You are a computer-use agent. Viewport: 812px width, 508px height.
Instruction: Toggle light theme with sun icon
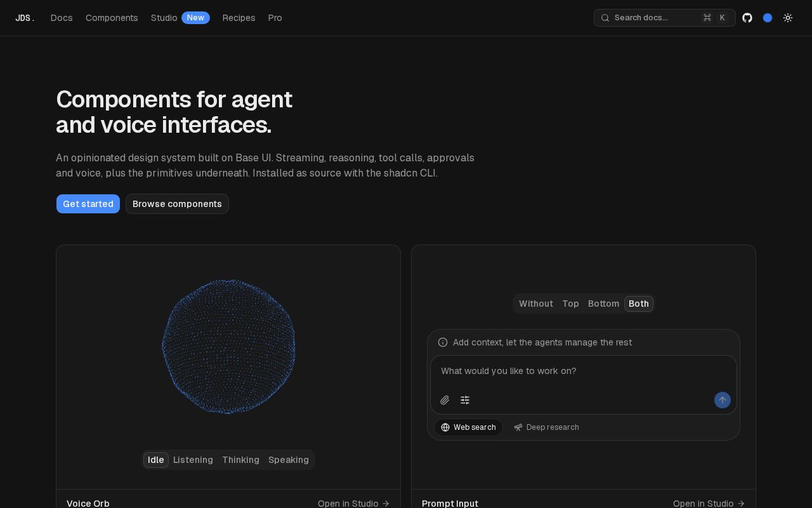[x=788, y=18]
